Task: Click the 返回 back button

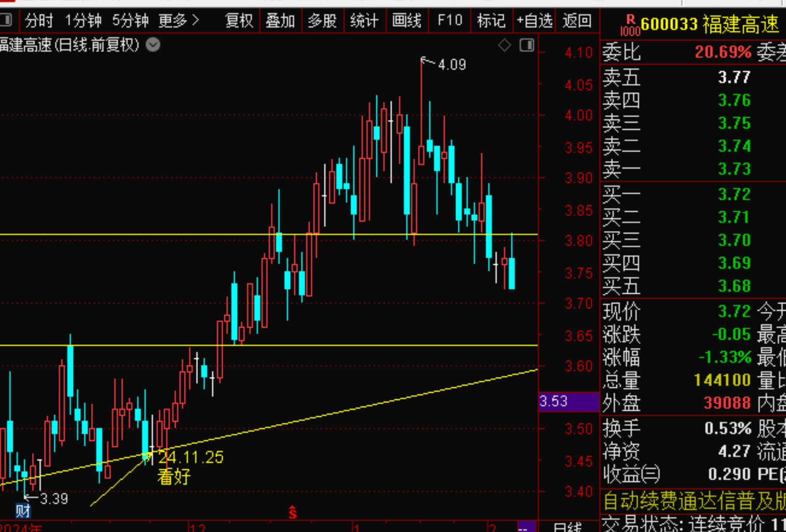Action: click(x=577, y=21)
